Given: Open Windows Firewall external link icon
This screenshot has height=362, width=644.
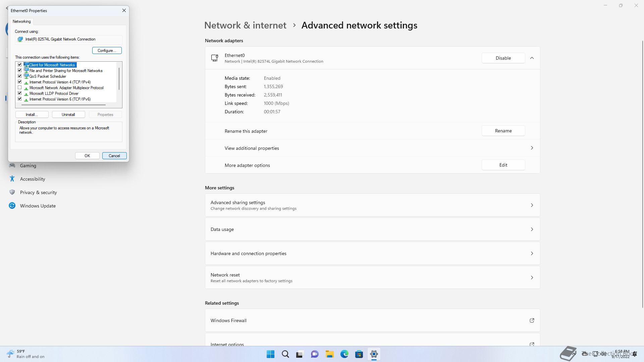Looking at the screenshot, I should (x=532, y=320).
